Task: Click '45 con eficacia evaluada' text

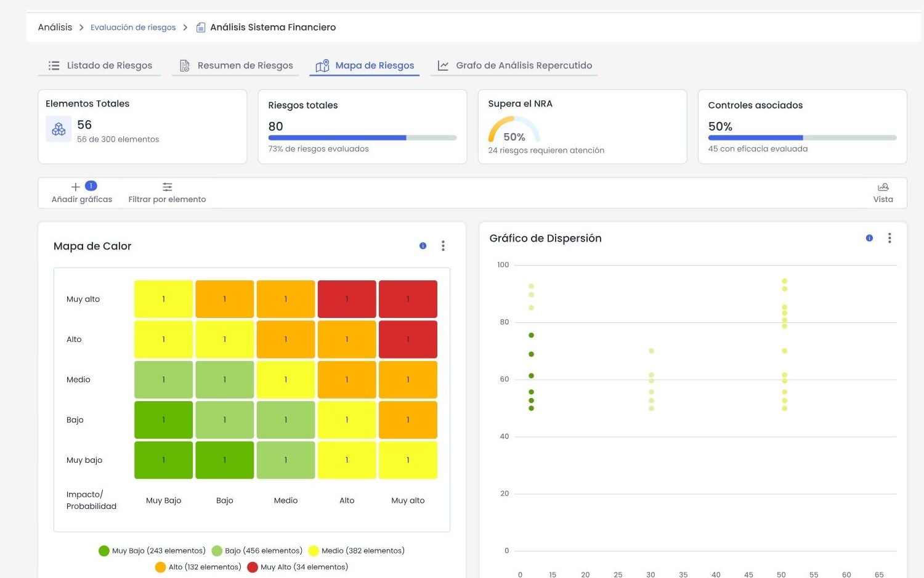Action: 758,149
